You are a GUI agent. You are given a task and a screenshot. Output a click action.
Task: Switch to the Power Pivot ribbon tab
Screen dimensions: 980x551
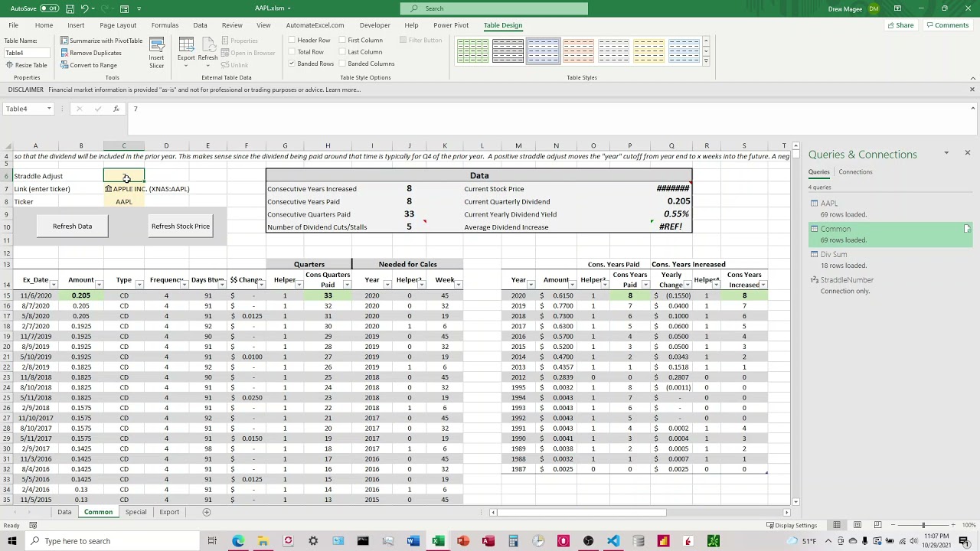point(451,25)
